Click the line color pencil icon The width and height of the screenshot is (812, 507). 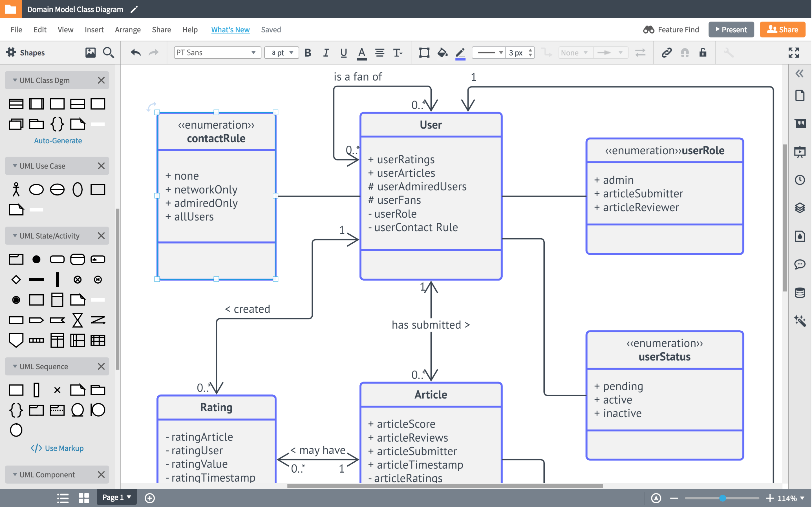(x=460, y=53)
